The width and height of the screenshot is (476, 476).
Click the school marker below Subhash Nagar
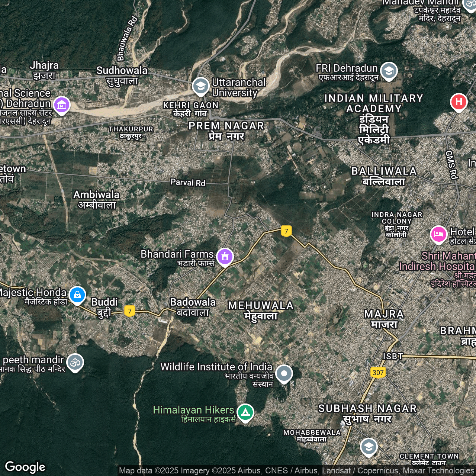coord(369,447)
